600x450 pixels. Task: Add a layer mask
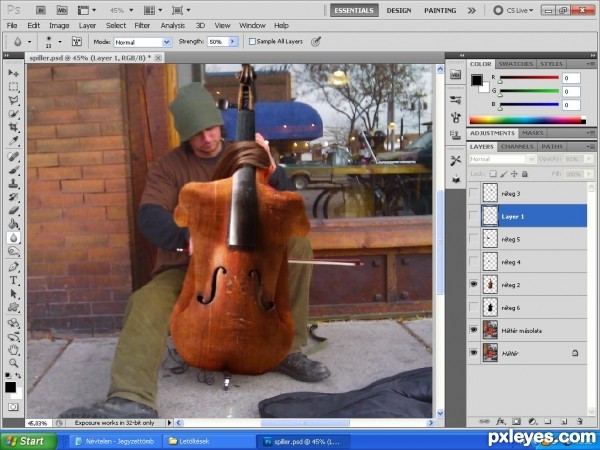(517, 422)
